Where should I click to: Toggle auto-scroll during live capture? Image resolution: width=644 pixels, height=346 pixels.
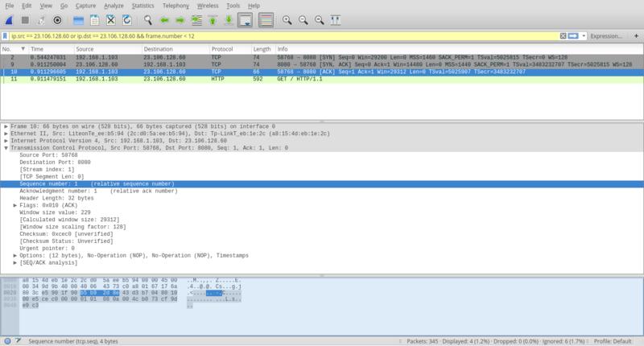(247, 19)
